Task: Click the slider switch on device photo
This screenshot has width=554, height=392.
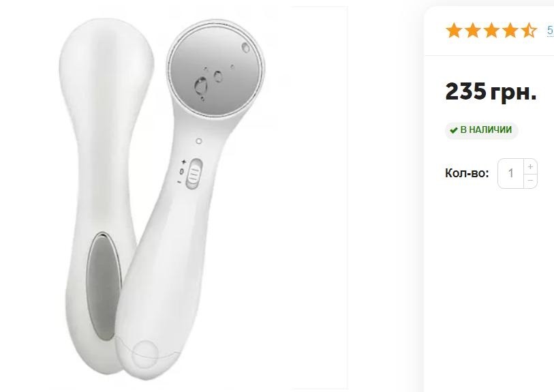Action: 194,174
